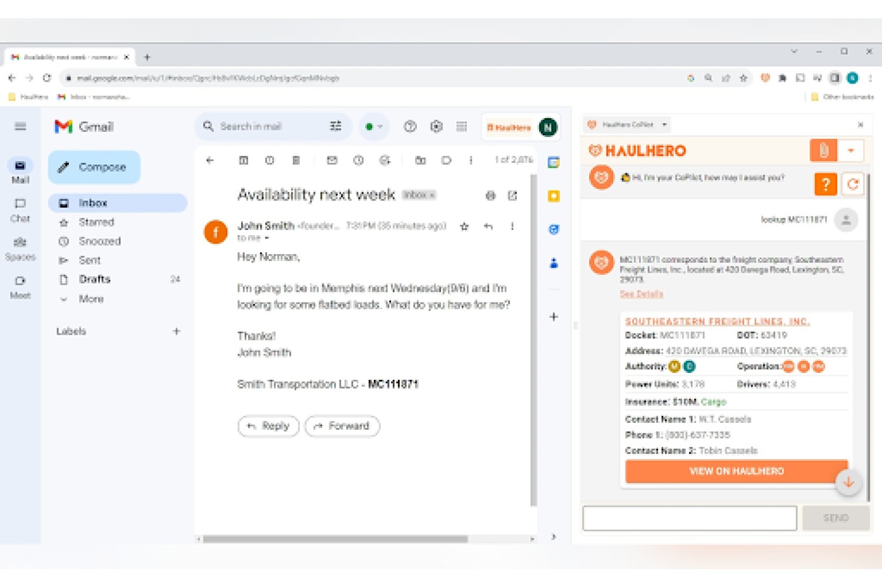Screen dimensions: 882x588
Task: Open Spaces in the left rail
Action: pos(20,249)
